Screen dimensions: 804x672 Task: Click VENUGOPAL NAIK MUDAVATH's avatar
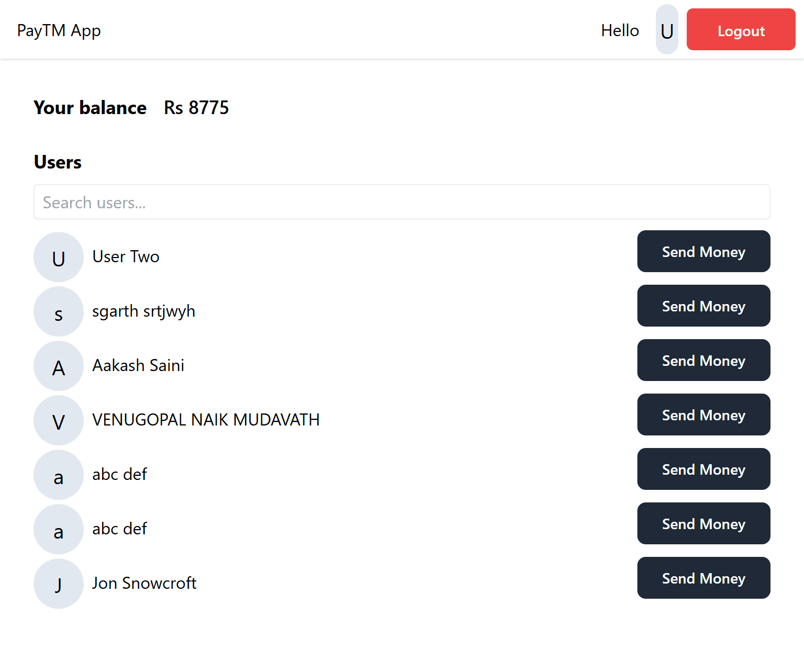(x=59, y=420)
